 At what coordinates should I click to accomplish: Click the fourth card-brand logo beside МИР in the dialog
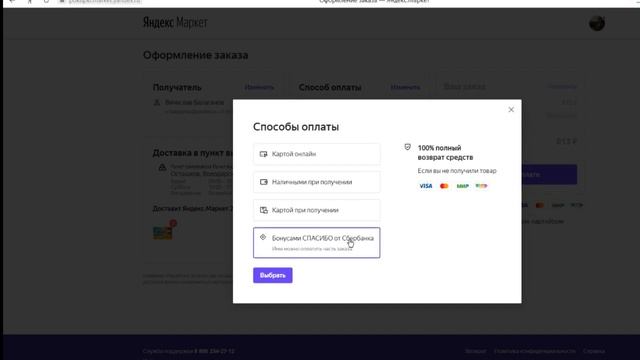click(481, 186)
